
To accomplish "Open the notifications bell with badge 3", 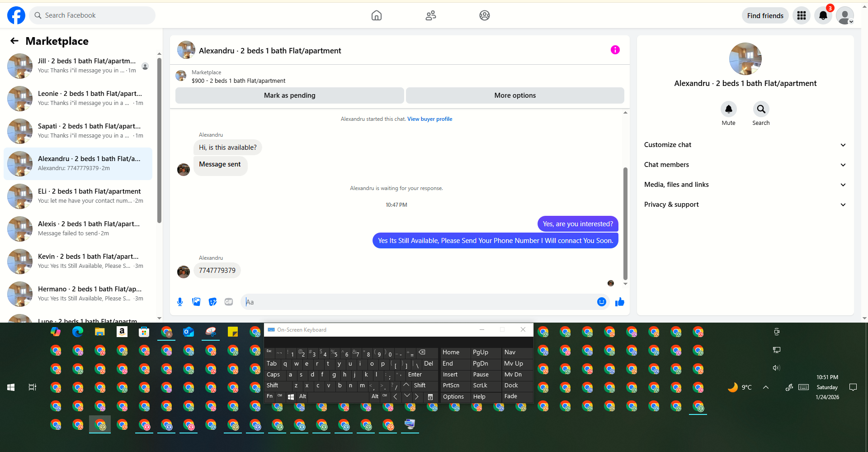I will (x=823, y=15).
